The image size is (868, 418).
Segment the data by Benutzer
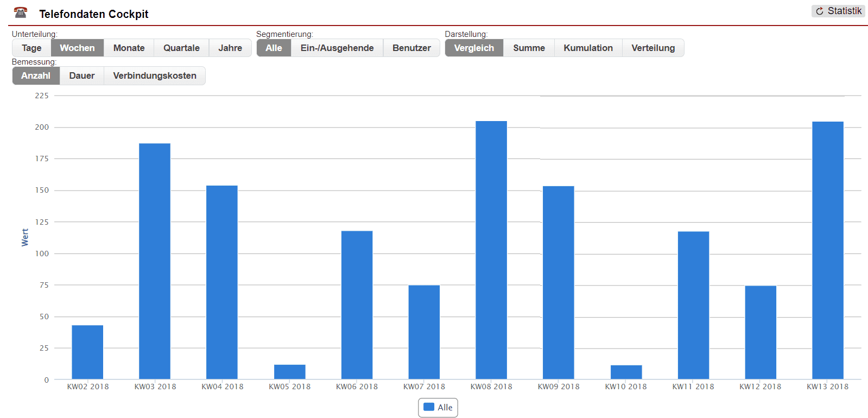(411, 48)
